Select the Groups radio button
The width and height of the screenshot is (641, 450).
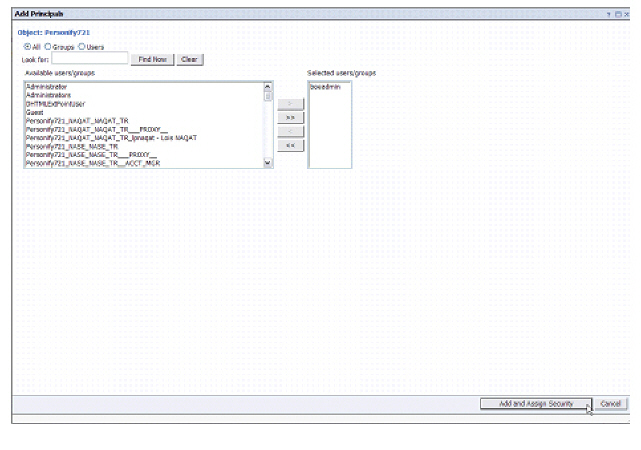tap(47, 46)
